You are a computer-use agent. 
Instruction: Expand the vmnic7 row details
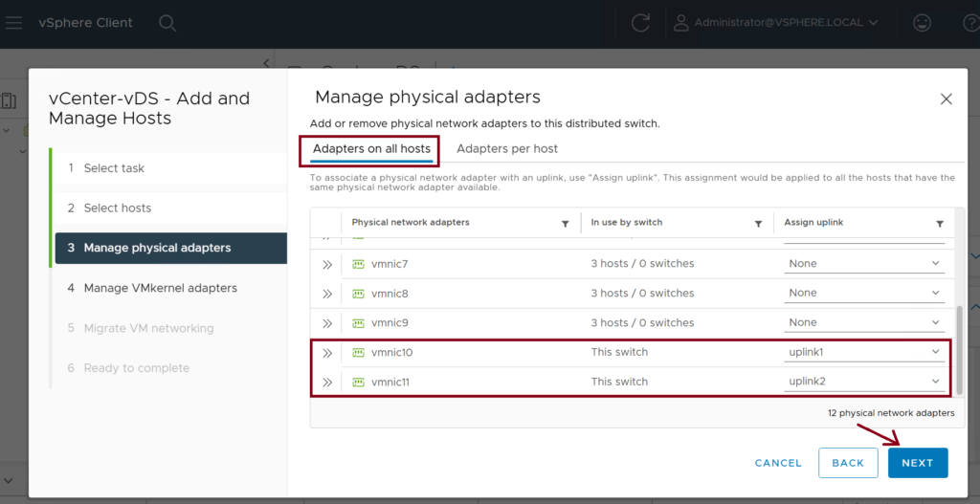(327, 264)
